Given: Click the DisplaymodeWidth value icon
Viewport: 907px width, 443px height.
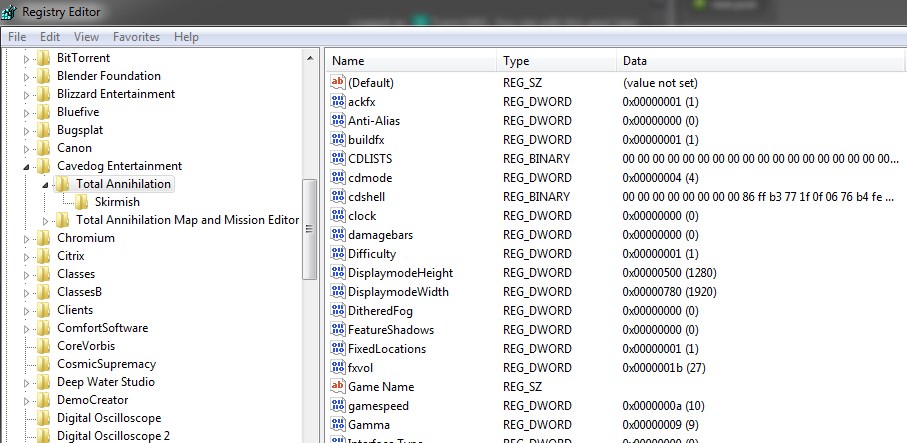Looking at the screenshot, I should 337,291.
